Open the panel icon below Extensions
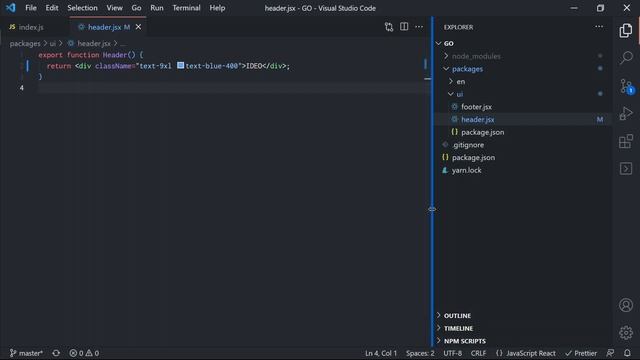 (626, 169)
